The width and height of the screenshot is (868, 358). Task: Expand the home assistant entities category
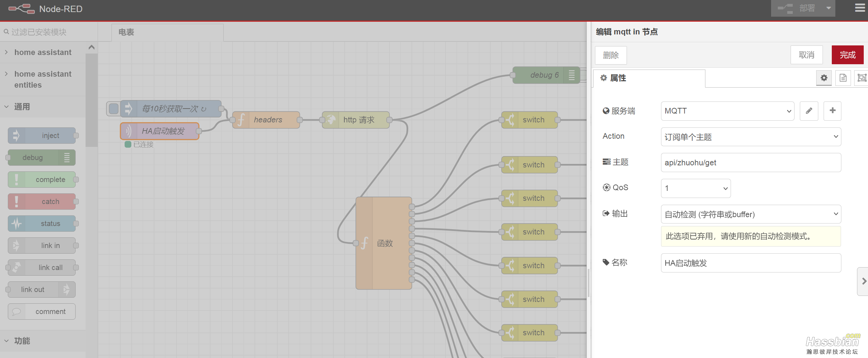pos(43,79)
